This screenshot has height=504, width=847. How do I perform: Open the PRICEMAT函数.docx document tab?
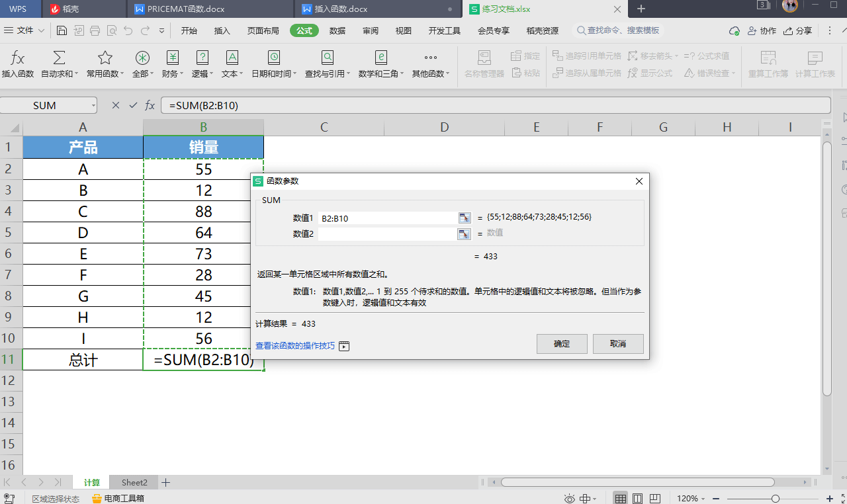tap(210, 9)
